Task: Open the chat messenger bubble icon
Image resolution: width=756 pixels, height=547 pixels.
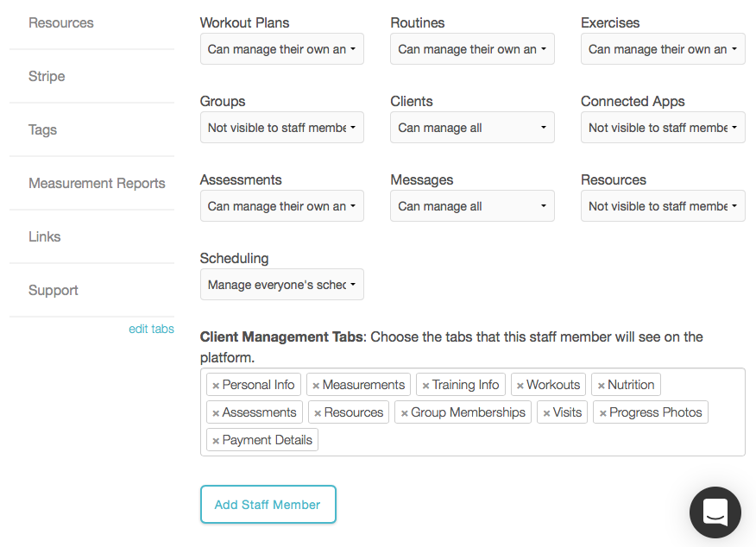Action: tap(715, 512)
